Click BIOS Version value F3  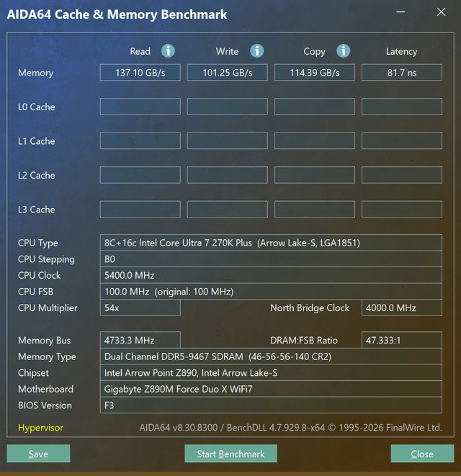click(271, 405)
